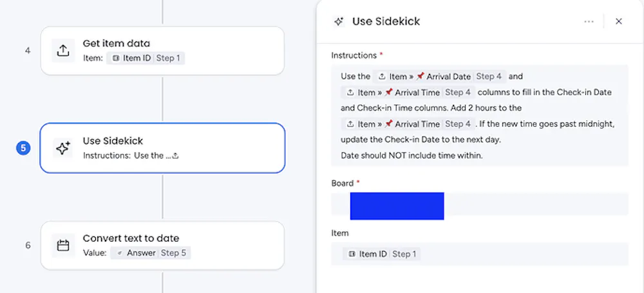Click the Item ID Step 1 chip in step 4
644x293 pixels.
pos(147,58)
